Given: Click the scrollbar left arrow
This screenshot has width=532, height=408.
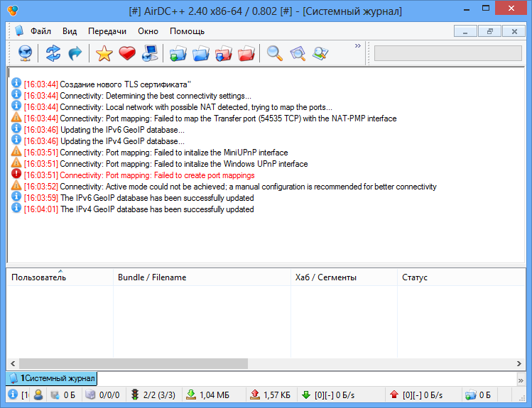Looking at the screenshot, I should coord(13,363).
